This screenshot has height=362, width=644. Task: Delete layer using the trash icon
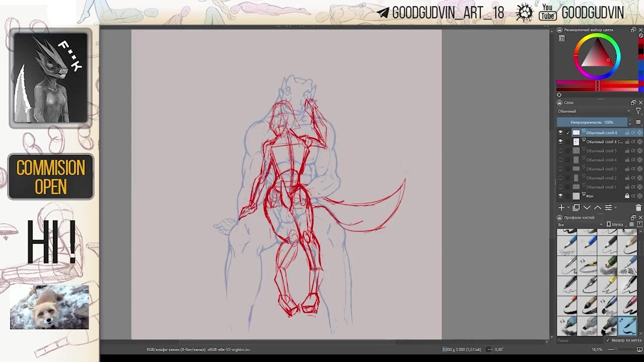[x=638, y=208]
